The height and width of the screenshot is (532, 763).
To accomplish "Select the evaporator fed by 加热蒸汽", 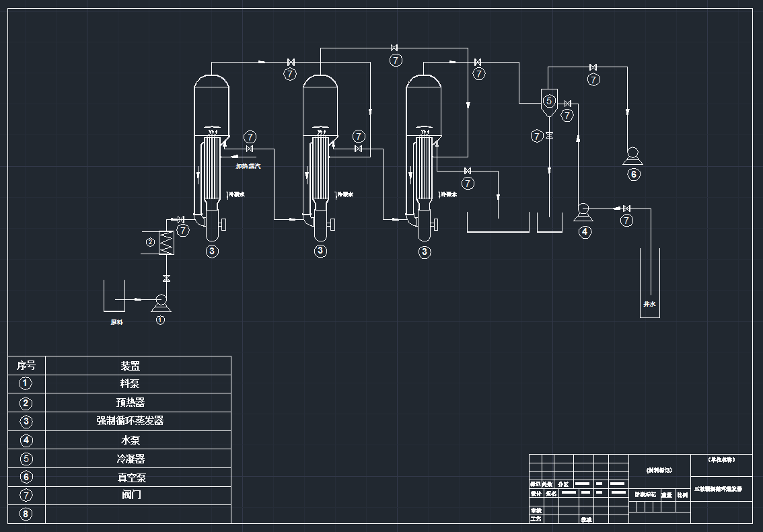I will [211, 158].
